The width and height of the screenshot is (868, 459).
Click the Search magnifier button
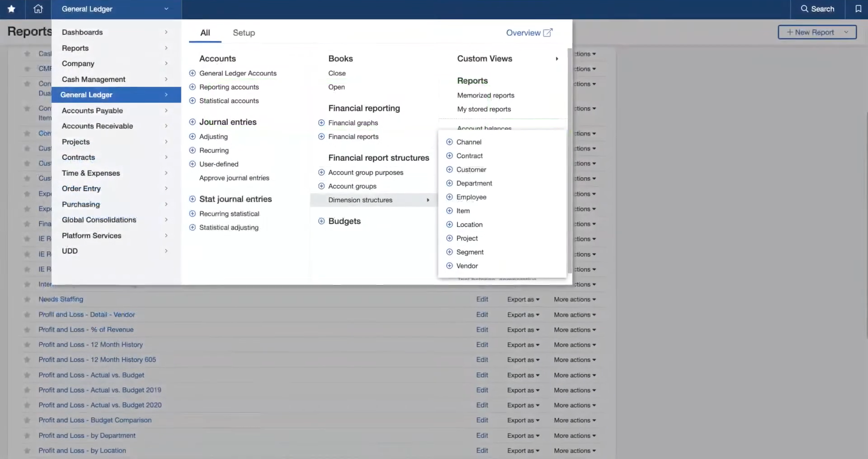(x=817, y=9)
